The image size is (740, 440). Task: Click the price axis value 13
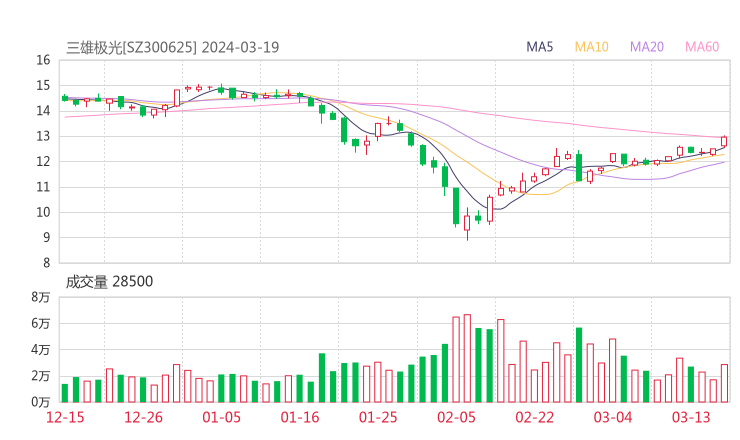coord(43,136)
